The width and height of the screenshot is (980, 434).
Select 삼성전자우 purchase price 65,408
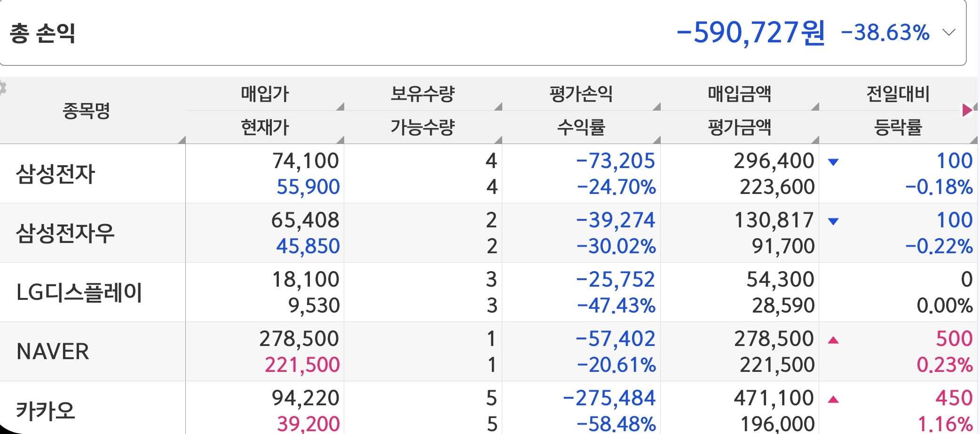click(305, 220)
